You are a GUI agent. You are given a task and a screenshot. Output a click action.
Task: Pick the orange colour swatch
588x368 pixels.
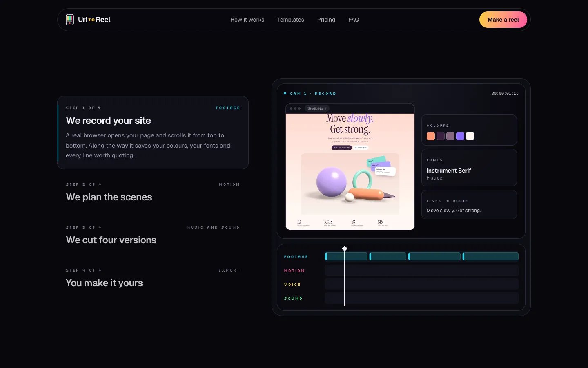[431, 136]
